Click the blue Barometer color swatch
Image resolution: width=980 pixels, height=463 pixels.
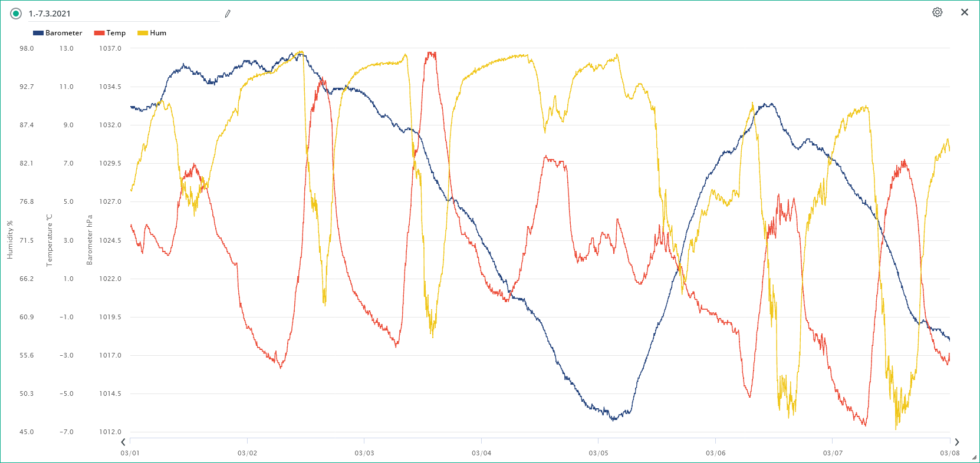tap(38, 33)
